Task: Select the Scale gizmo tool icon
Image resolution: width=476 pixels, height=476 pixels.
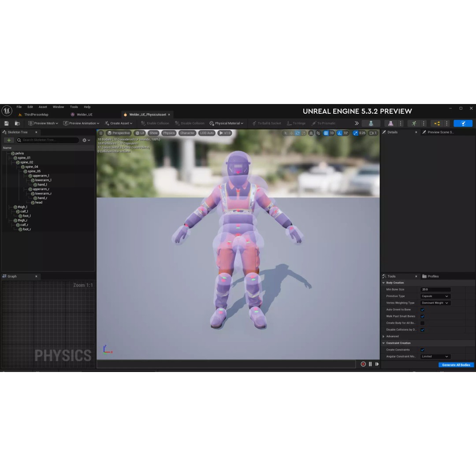Action: (303, 133)
